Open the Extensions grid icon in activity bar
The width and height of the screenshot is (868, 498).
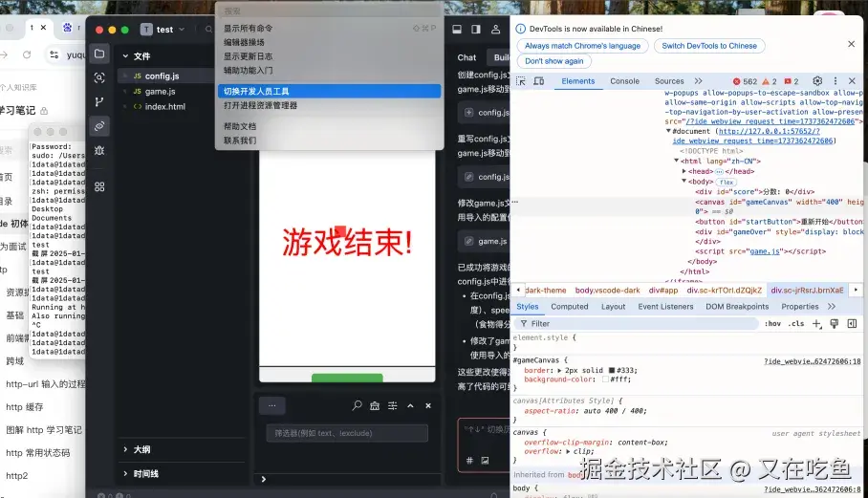pyautogui.click(x=99, y=187)
